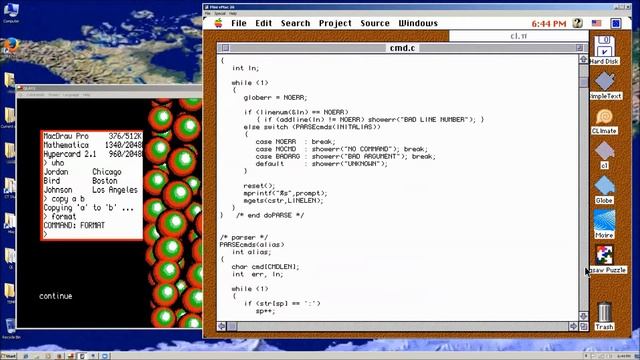Click the 'case BADARG' line in the code

345,156
